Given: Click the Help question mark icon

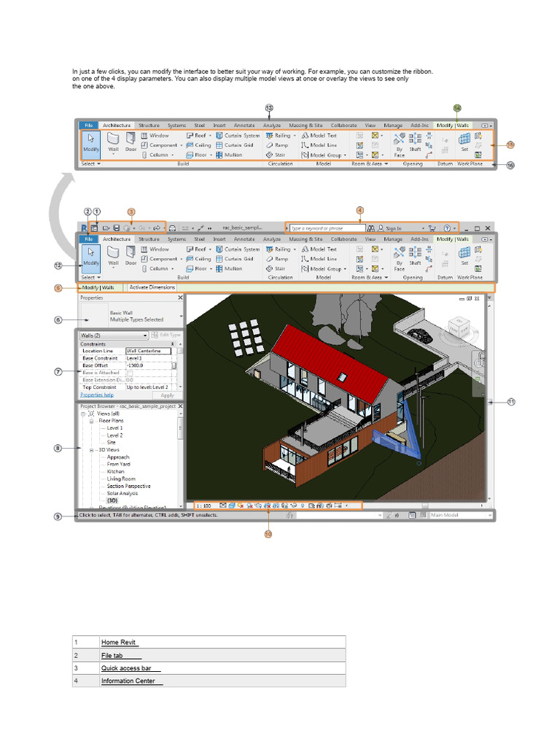Looking at the screenshot, I should [x=447, y=228].
